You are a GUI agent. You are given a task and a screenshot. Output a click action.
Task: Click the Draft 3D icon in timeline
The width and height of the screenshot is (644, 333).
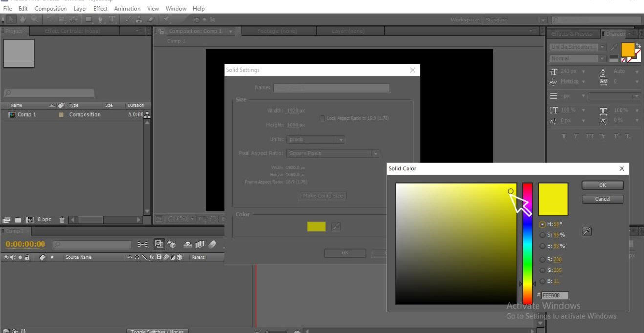click(172, 244)
